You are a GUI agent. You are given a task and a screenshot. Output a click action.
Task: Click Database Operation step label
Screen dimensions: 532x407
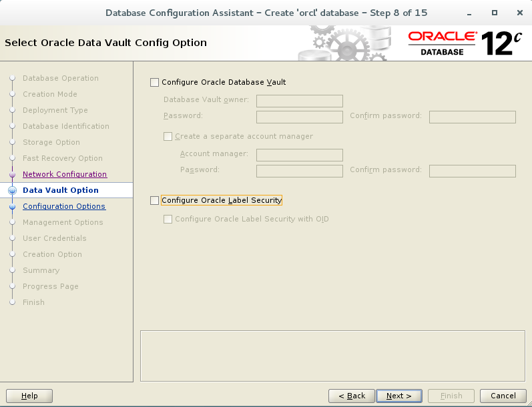tap(61, 78)
